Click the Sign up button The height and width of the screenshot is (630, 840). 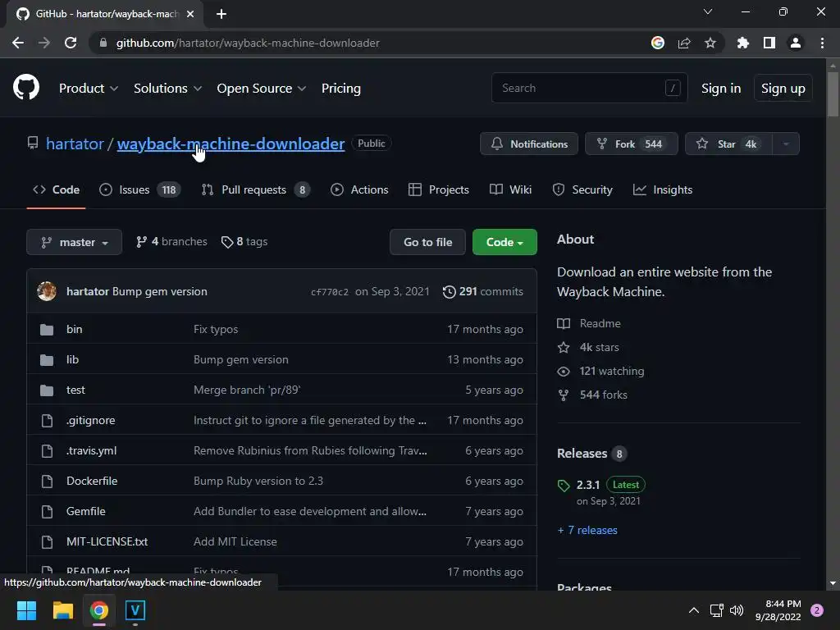tap(783, 89)
